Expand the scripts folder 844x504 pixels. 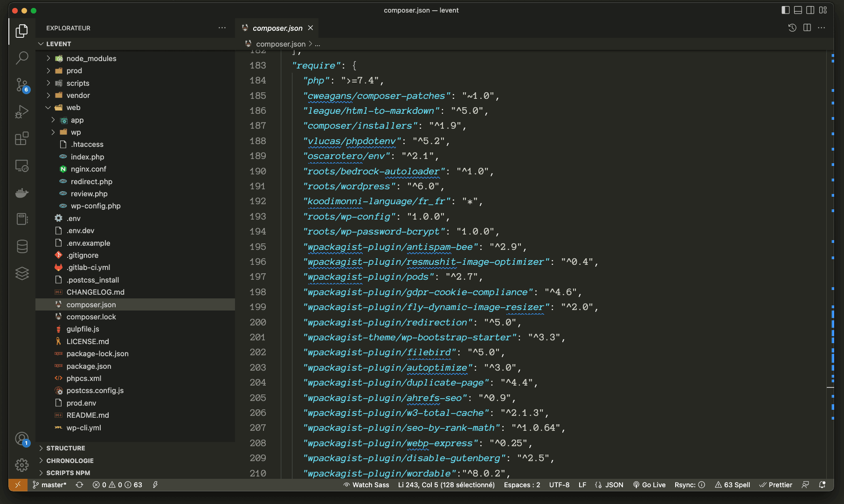coord(135,83)
